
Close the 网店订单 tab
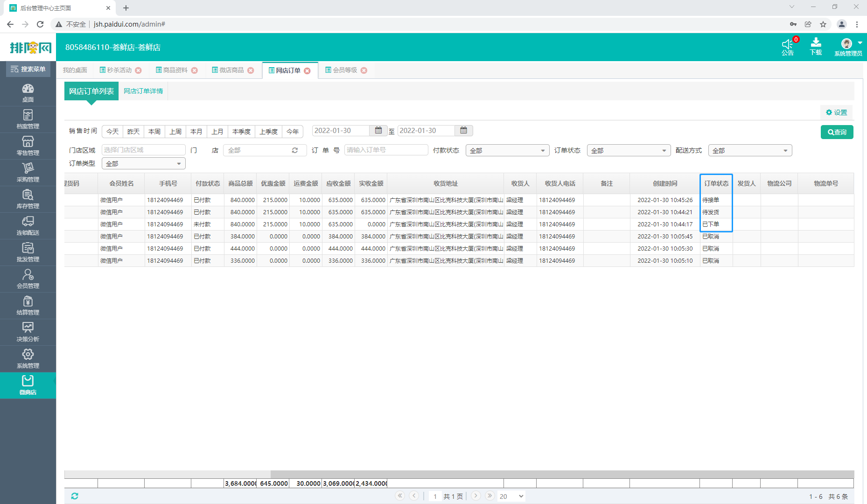[307, 71]
